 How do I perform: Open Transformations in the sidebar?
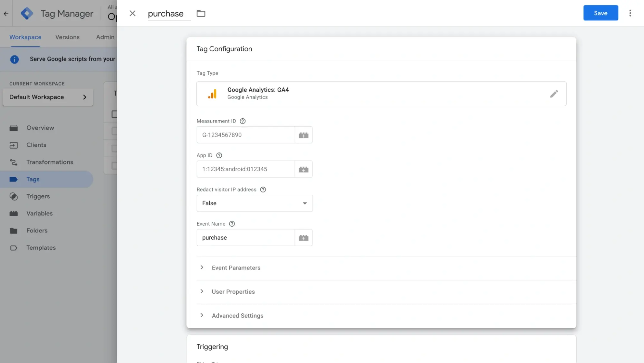click(x=47, y=162)
